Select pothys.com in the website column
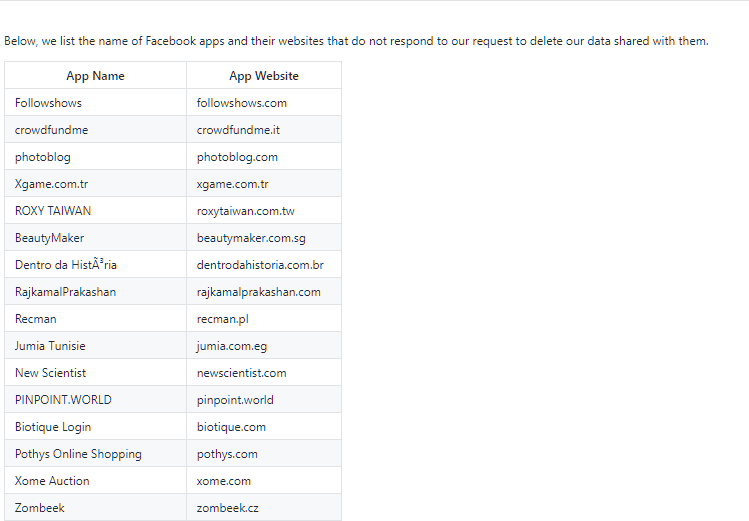The image size is (749, 521). pos(264,454)
